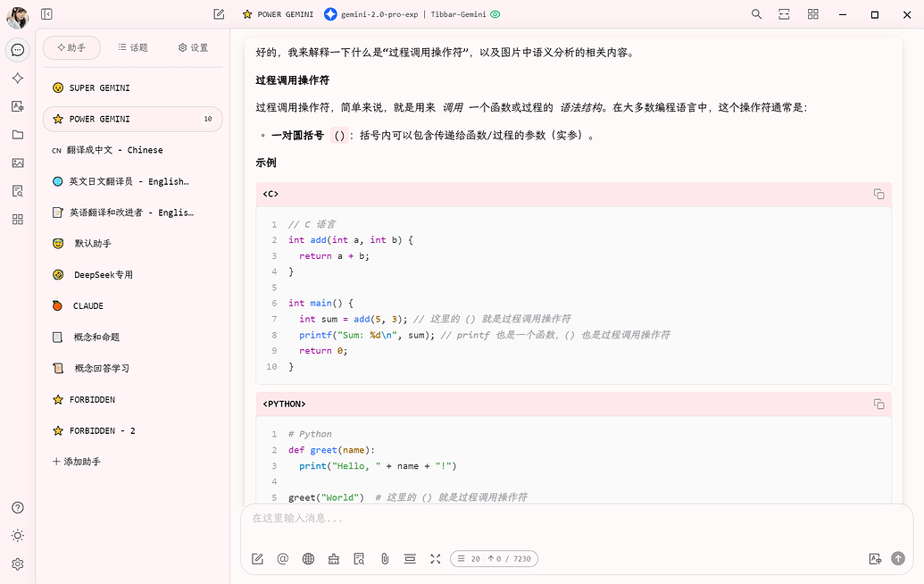Screen dimensions: 924x584
Task: Click the topic count badge 10
Action: click(x=208, y=119)
